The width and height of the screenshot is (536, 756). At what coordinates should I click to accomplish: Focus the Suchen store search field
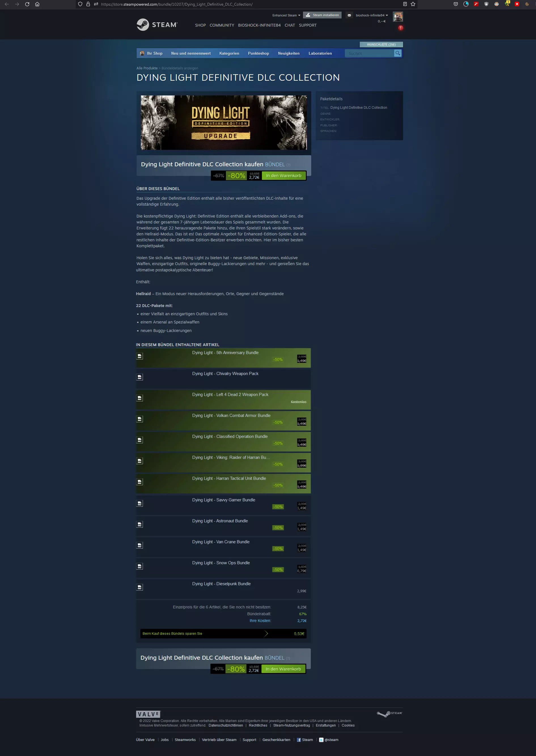coord(370,54)
